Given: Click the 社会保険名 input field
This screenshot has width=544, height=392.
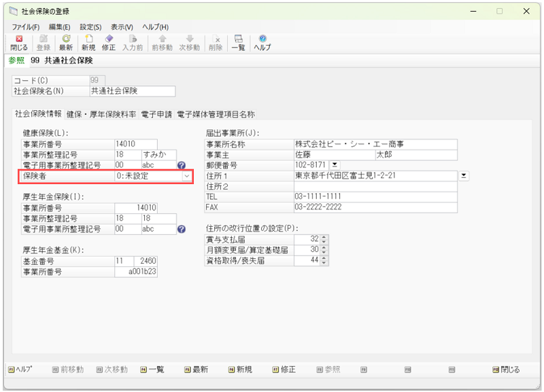Looking at the screenshot, I should [x=132, y=91].
